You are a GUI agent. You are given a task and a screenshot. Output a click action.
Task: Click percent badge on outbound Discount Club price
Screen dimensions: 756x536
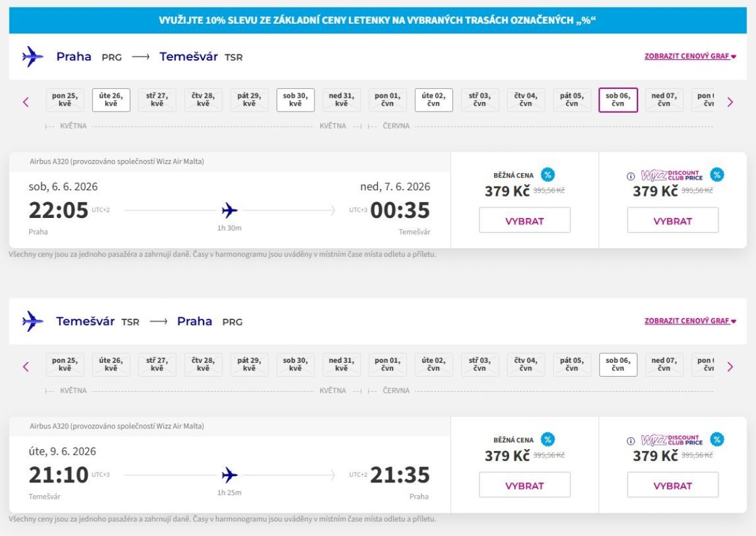tap(717, 175)
